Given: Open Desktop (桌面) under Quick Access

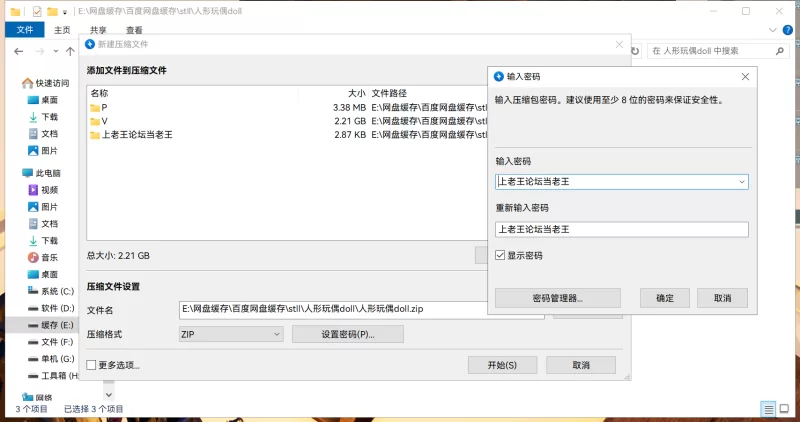Looking at the screenshot, I should (x=43, y=100).
